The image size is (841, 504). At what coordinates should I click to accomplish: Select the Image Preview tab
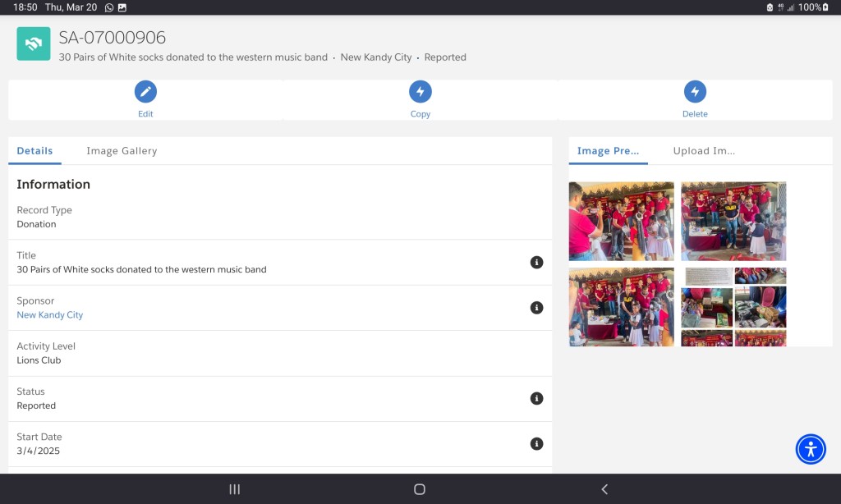[x=609, y=151]
